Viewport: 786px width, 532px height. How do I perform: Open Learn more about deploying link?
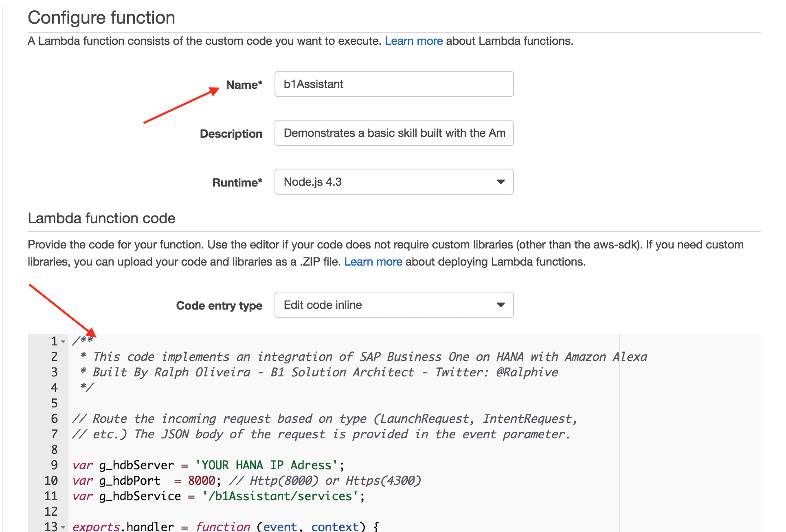373,262
